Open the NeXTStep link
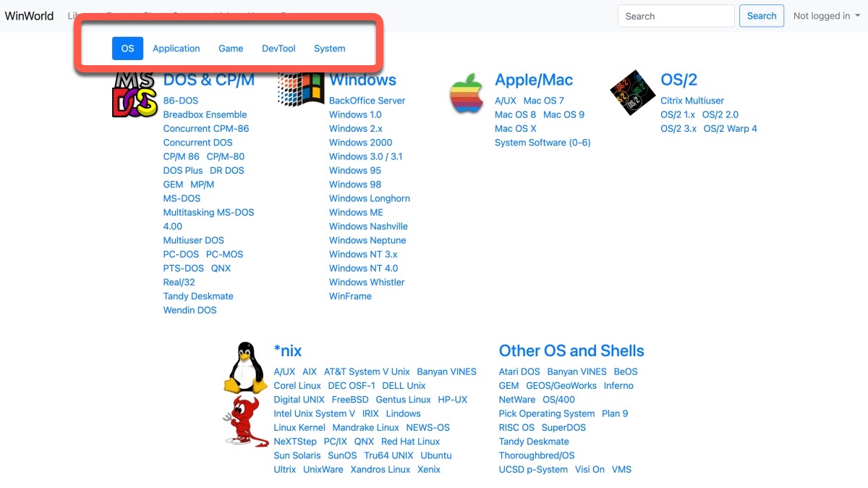The width and height of the screenshot is (868, 488). coord(295,442)
